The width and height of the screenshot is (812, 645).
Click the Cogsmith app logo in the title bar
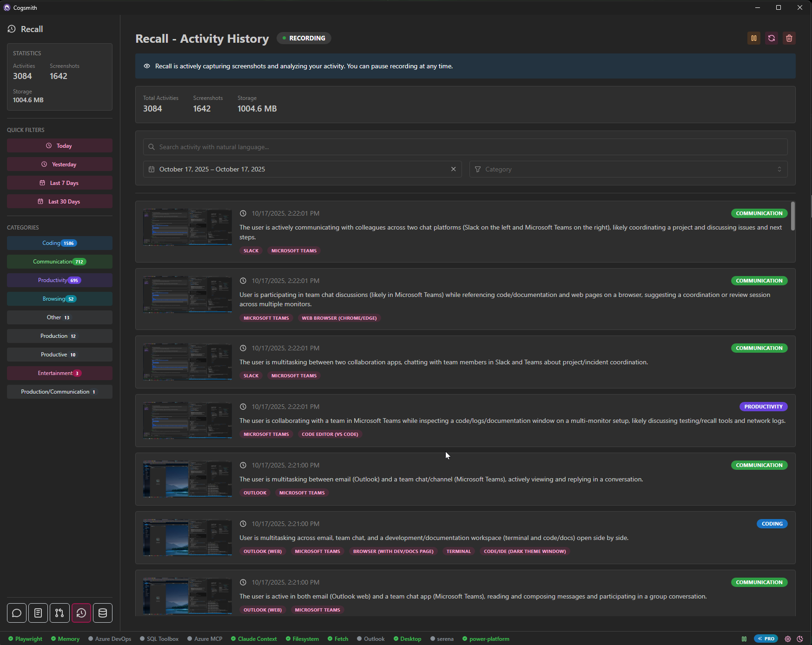7,7
